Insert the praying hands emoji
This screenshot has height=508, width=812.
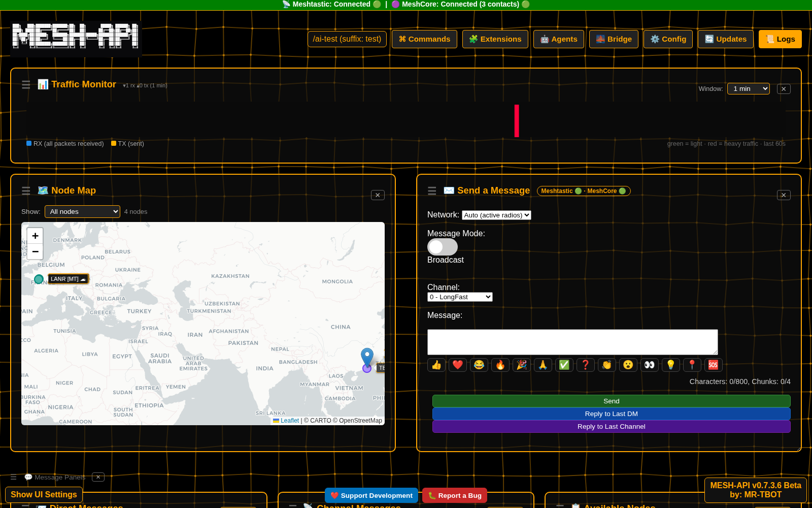(x=543, y=365)
